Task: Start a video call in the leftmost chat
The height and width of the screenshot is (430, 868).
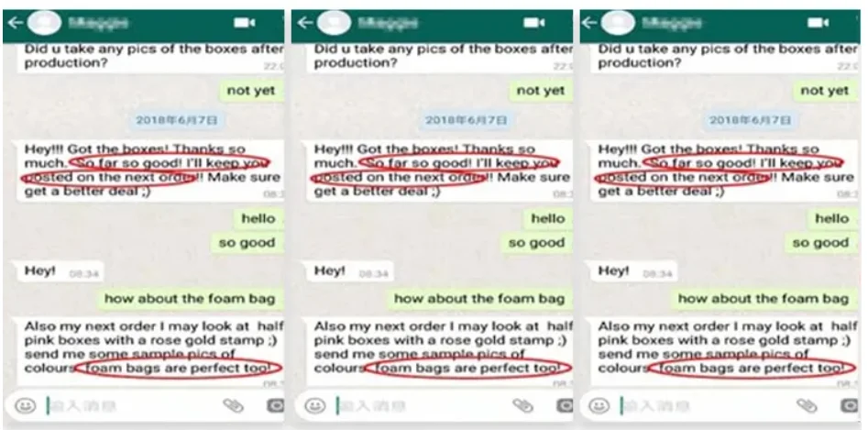Action: (x=244, y=23)
